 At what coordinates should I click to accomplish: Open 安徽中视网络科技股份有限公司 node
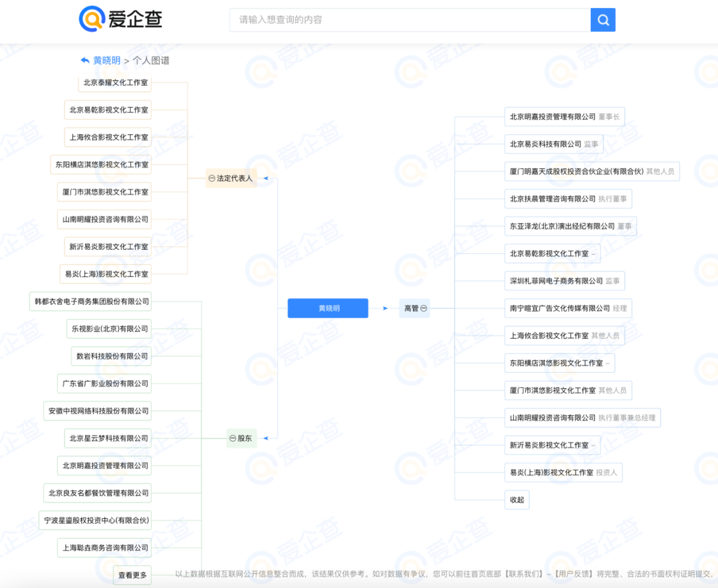(x=98, y=411)
